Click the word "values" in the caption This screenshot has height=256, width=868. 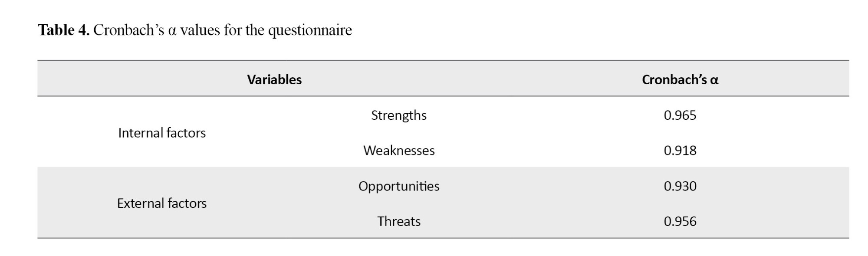200,30
